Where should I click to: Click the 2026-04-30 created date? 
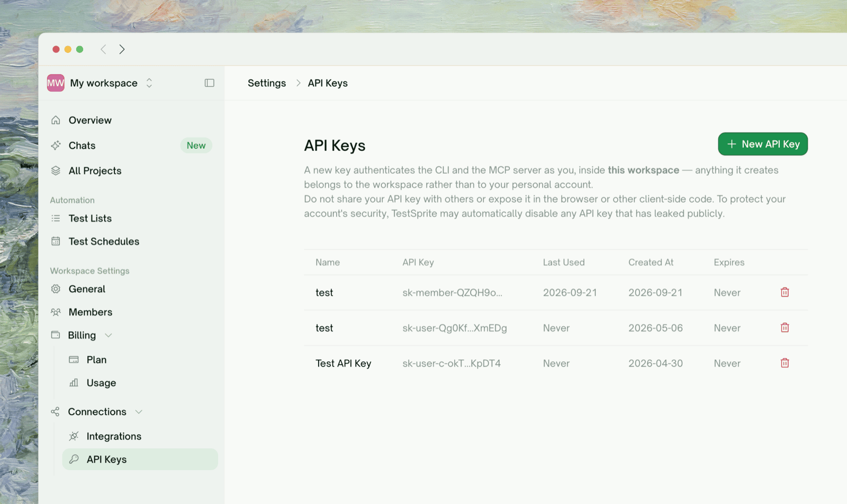(x=655, y=364)
